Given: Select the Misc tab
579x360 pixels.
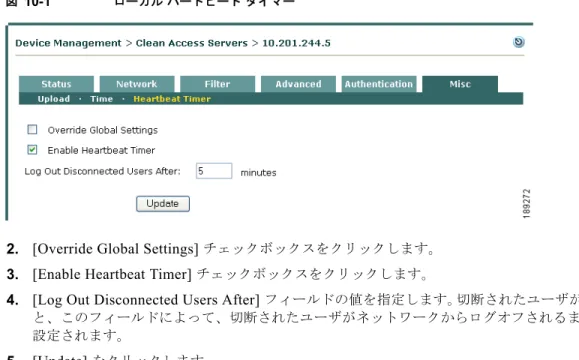Looking at the screenshot, I should [460, 84].
